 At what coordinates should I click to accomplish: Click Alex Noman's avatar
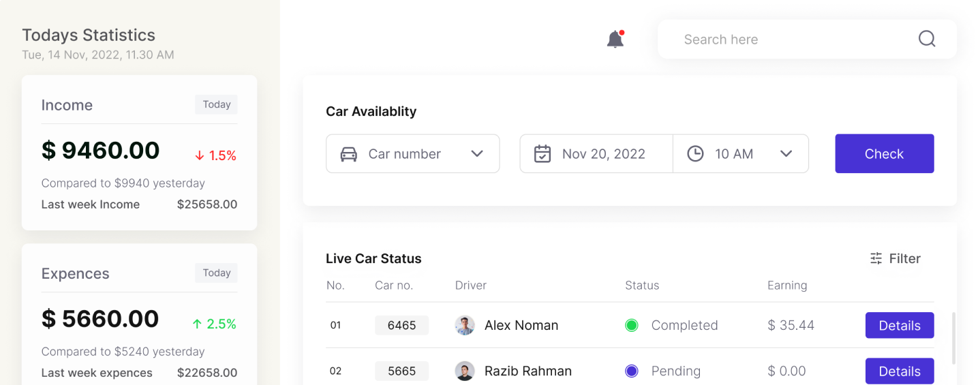[x=465, y=325]
